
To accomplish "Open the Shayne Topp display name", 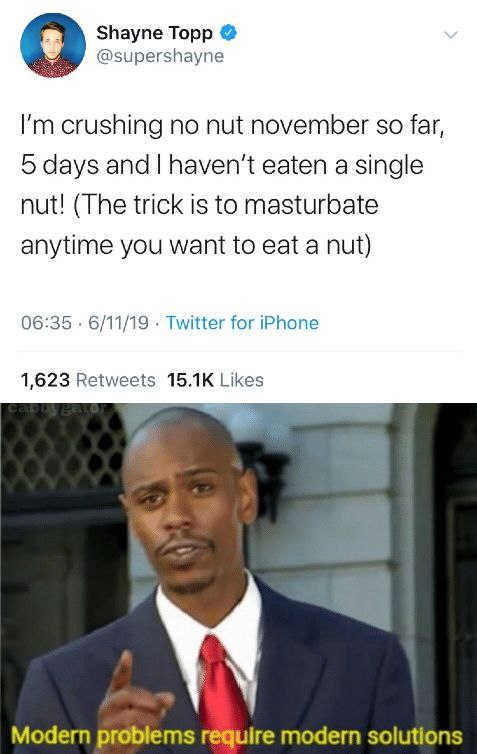I will 154,33.
